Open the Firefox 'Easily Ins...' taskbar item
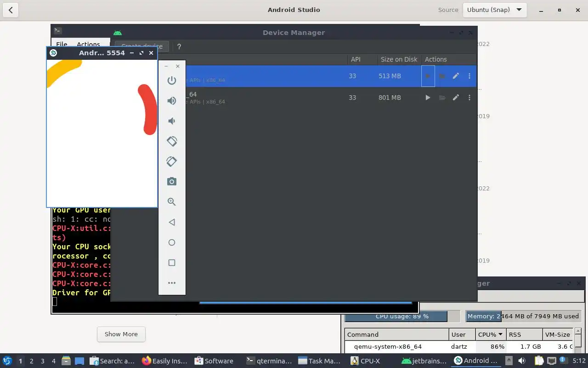 click(164, 361)
